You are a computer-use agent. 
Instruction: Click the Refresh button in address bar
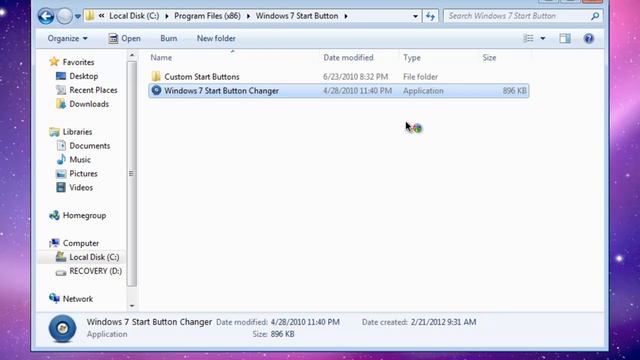point(430,16)
